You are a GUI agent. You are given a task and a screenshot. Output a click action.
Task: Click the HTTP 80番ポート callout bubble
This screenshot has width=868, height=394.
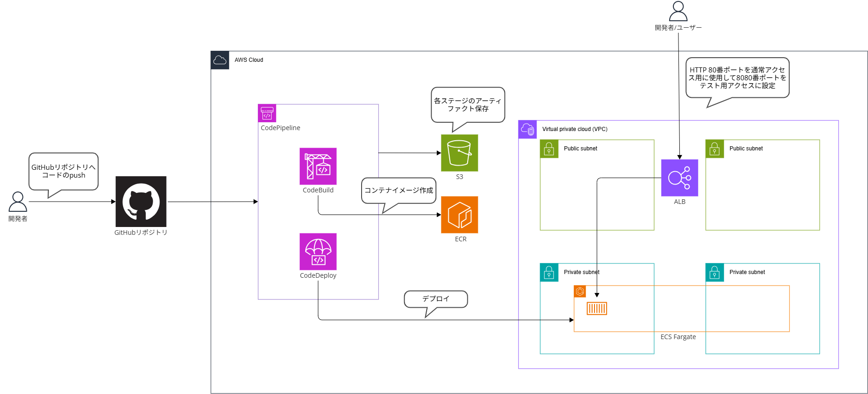tap(737, 78)
